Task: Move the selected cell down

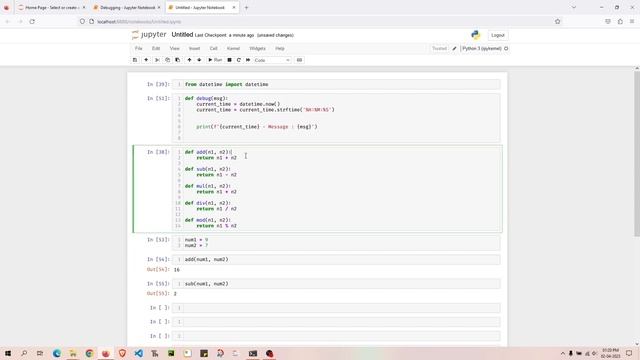Action: click(x=199, y=60)
